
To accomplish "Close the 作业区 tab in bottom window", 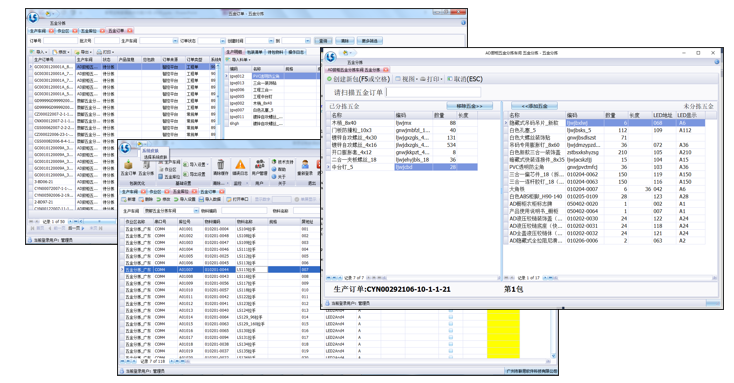I will (x=168, y=192).
